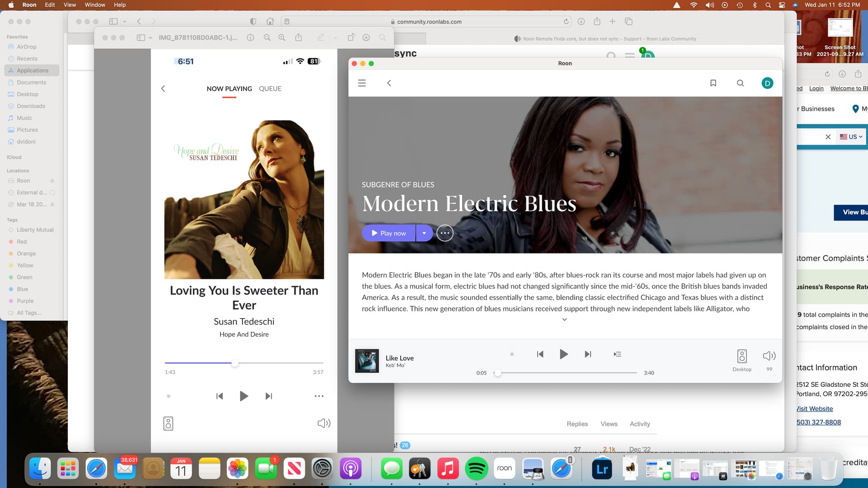
Task: Skip to next track in Roon desktop
Action: [x=588, y=354]
